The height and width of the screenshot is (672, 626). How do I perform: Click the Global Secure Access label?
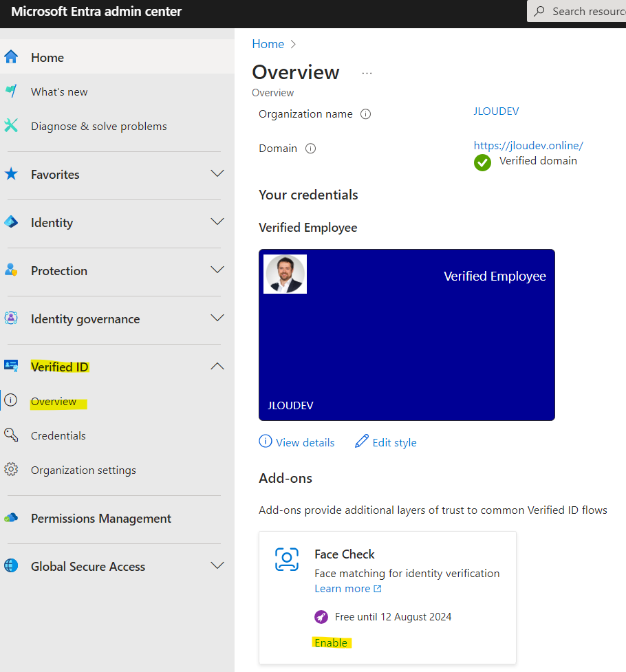(88, 566)
